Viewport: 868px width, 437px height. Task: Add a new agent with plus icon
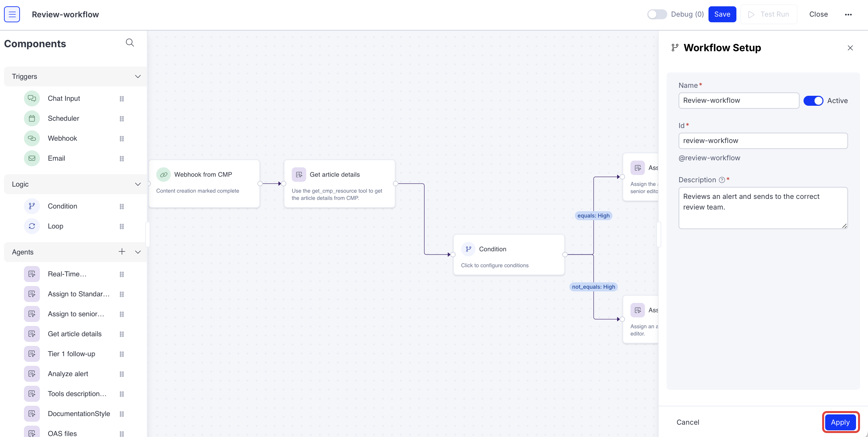click(122, 251)
